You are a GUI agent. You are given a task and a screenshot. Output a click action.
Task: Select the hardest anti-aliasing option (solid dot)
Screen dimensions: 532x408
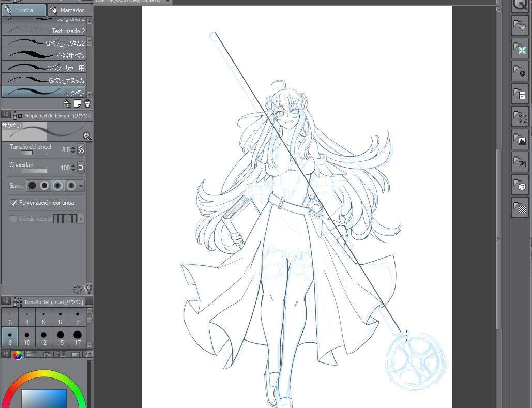[32, 186]
